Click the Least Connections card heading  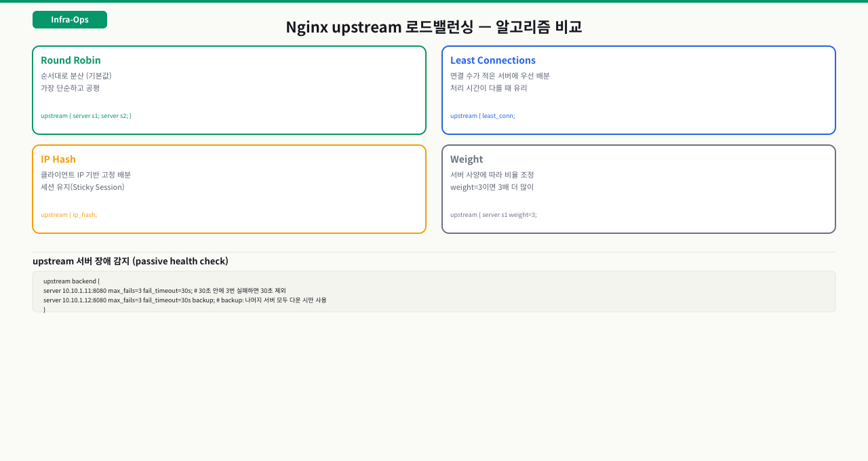(x=493, y=60)
